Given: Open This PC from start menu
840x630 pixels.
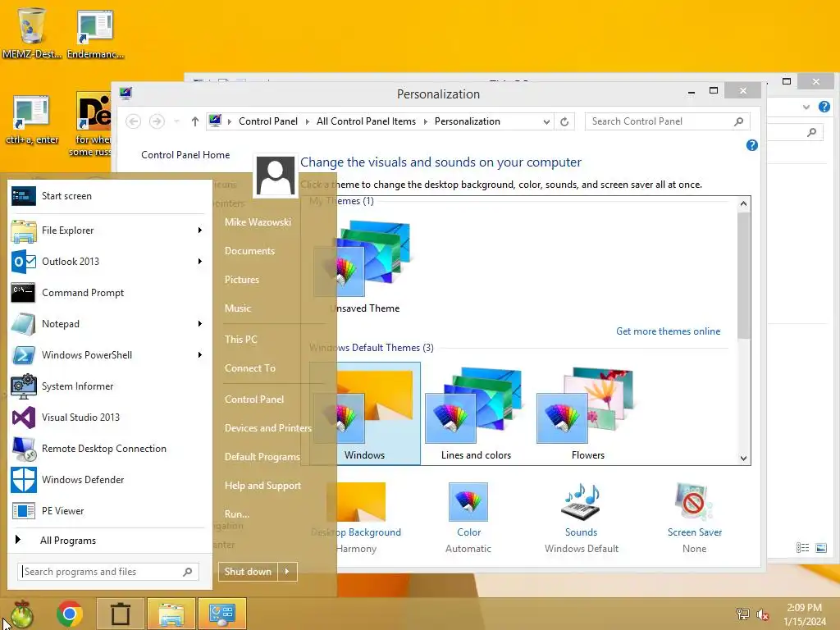Looking at the screenshot, I should coord(241,339).
